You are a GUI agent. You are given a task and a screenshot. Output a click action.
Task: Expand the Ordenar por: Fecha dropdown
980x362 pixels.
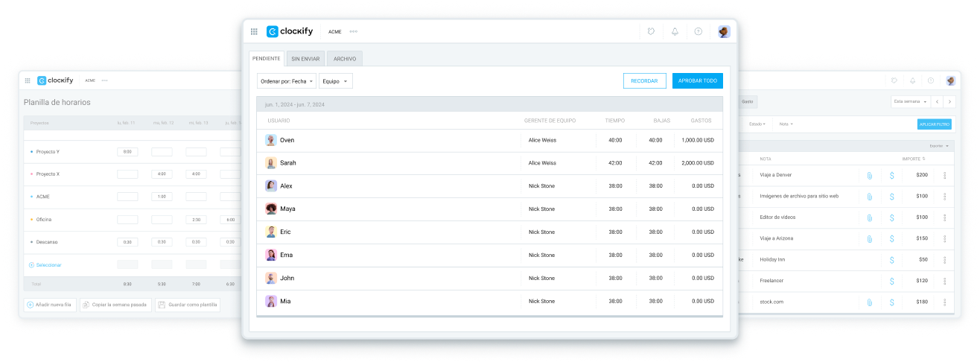286,80
